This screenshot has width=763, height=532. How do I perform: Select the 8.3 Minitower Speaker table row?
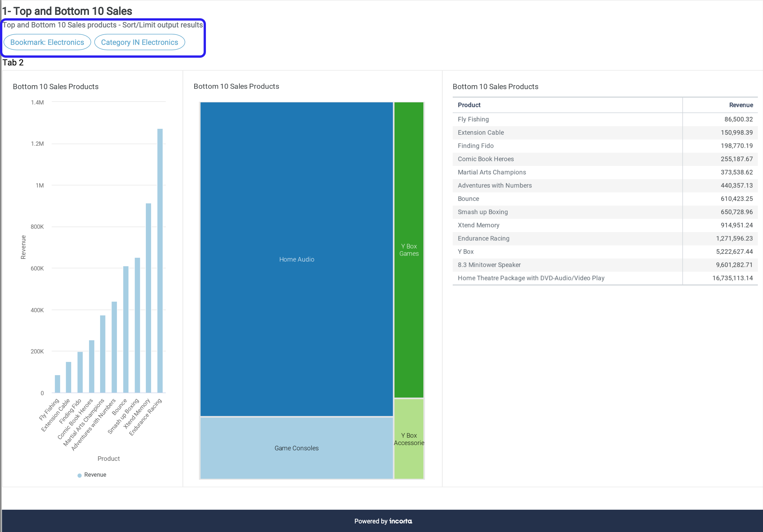click(489, 265)
